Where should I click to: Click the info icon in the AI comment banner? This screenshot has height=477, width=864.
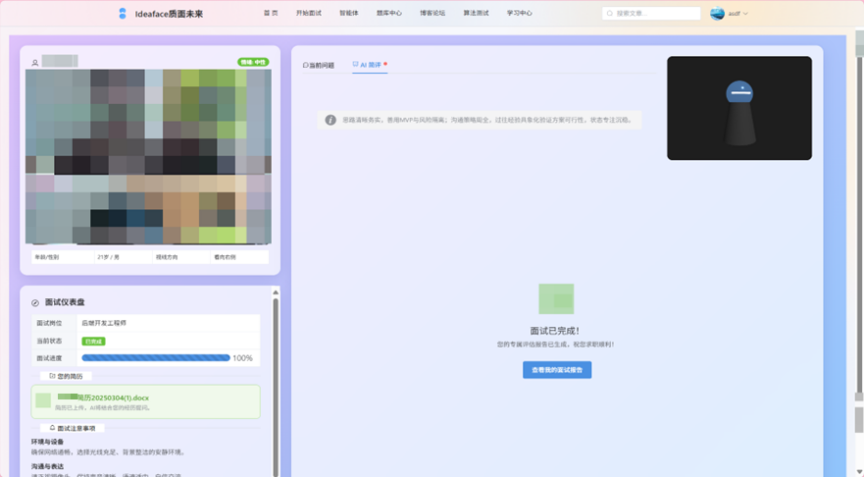coord(330,120)
